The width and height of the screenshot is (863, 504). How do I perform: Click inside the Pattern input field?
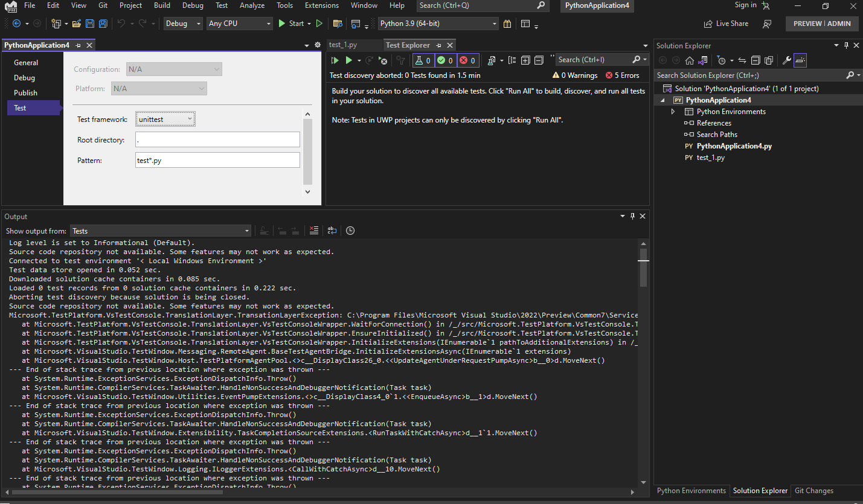(217, 159)
